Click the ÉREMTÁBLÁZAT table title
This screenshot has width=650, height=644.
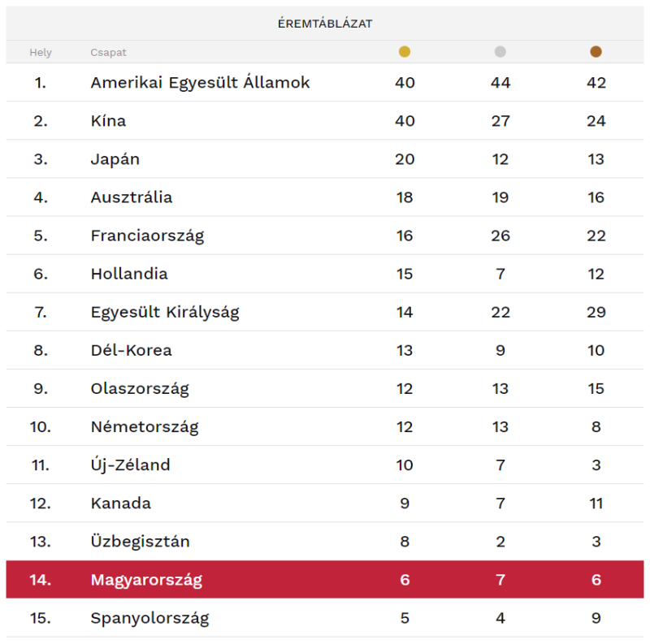click(x=325, y=24)
